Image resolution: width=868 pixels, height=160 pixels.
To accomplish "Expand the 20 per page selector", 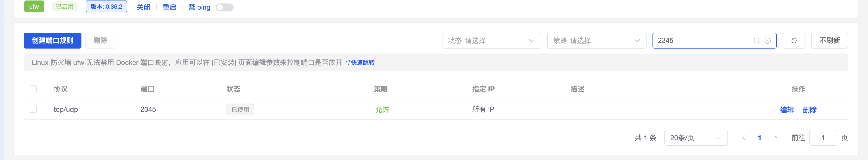I will coord(695,138).
